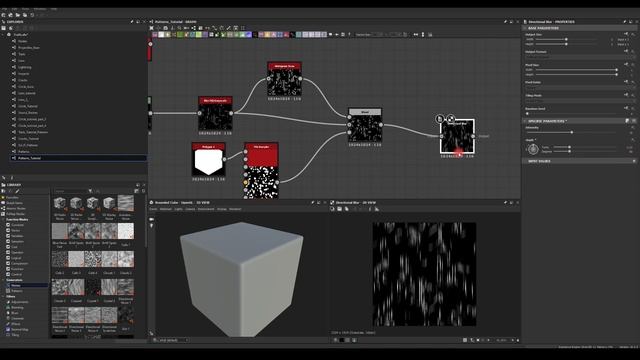Open Display menu in 3D View
This screenshot has width=640, height=360.
tap(222, 209)
